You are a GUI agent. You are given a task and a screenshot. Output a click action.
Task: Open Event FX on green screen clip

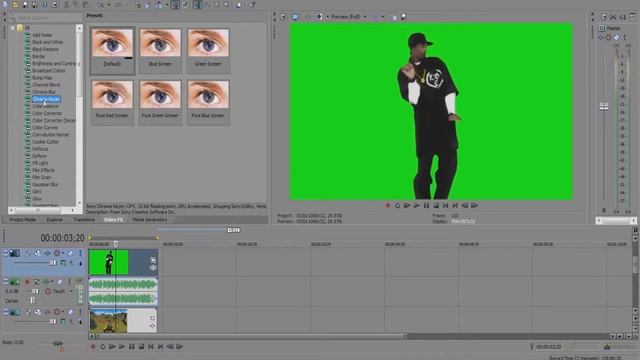[x=153, y=268]
